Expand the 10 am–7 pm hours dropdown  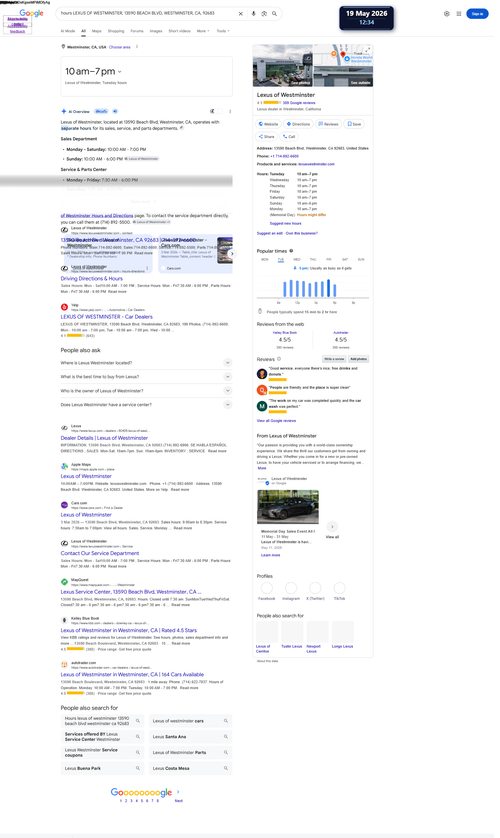(x=120, y=72)
